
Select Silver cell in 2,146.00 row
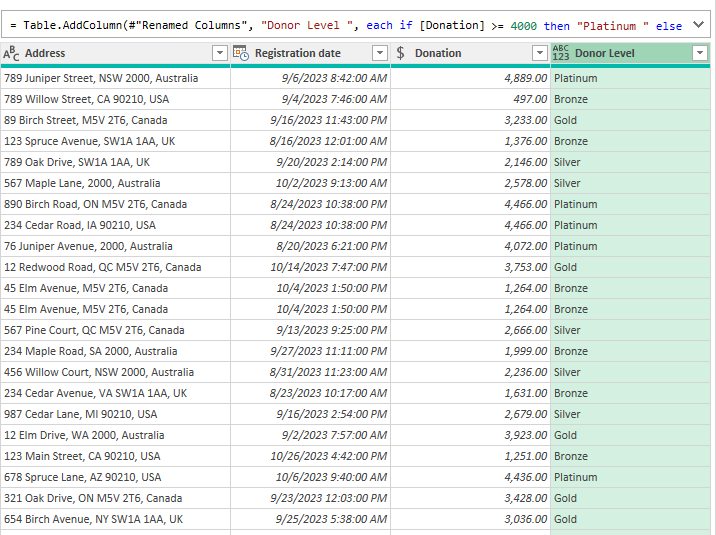point(631,162)
